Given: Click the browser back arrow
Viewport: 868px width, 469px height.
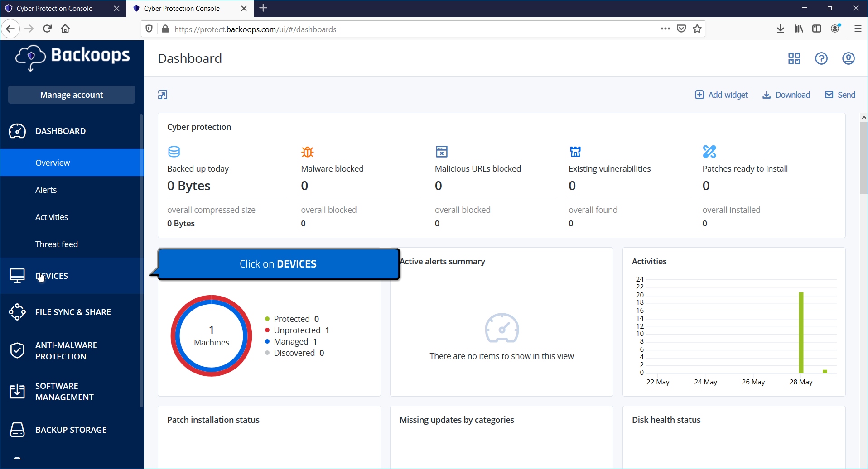Looking at the screenshot, I should [x=10, y=29].
